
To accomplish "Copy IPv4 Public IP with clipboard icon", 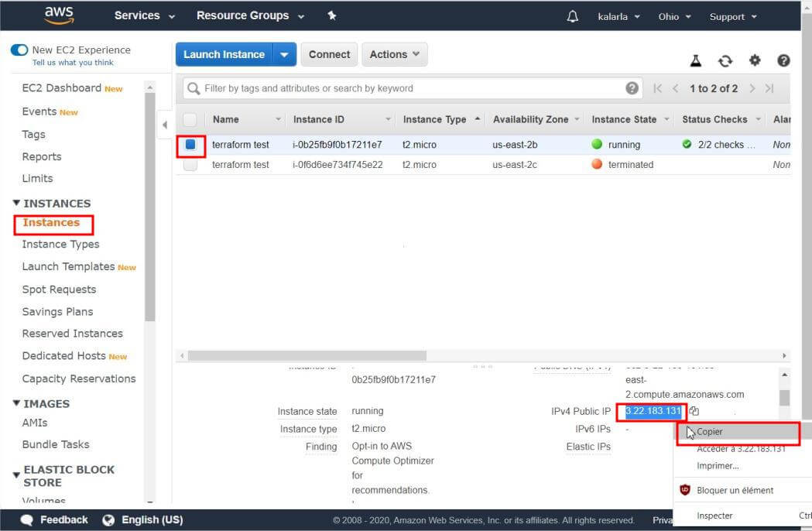I will tap(694, 411).
